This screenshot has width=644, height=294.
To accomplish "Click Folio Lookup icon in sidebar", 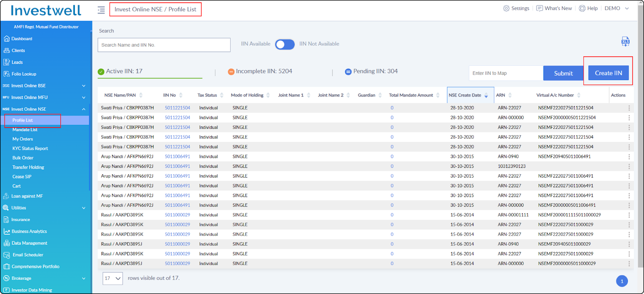I will click(x=6, y=74).
